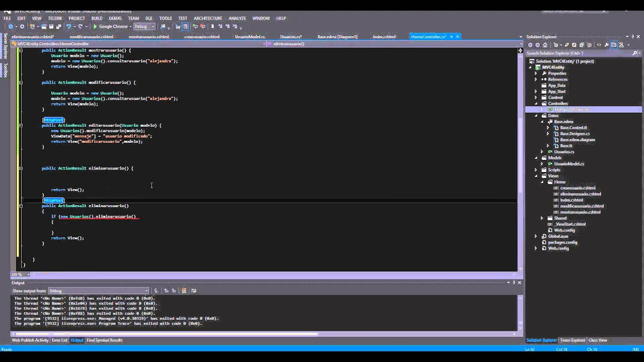Close the HomeController.cs tab
Image resolution: width=644 pixels, height=362 pixels.
coord(457,37)
